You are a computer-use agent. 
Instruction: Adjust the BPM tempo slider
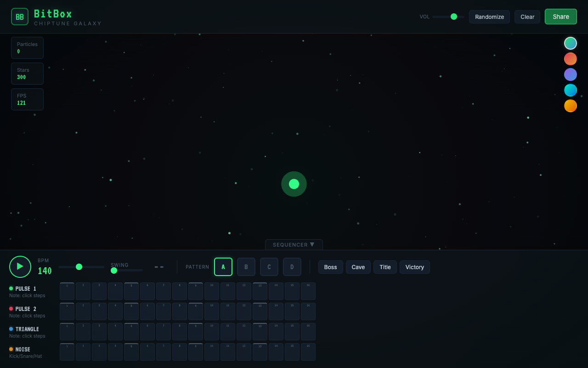click(81, 267)
